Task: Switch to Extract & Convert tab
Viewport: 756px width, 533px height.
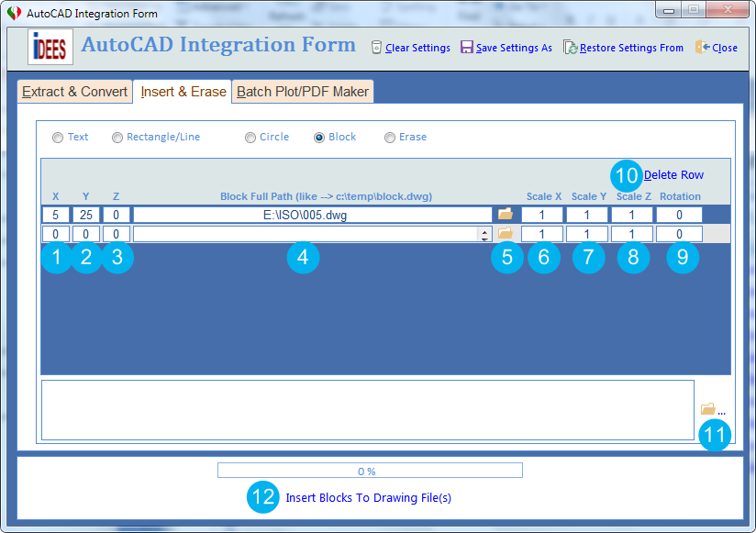Action: coord(74,92)
